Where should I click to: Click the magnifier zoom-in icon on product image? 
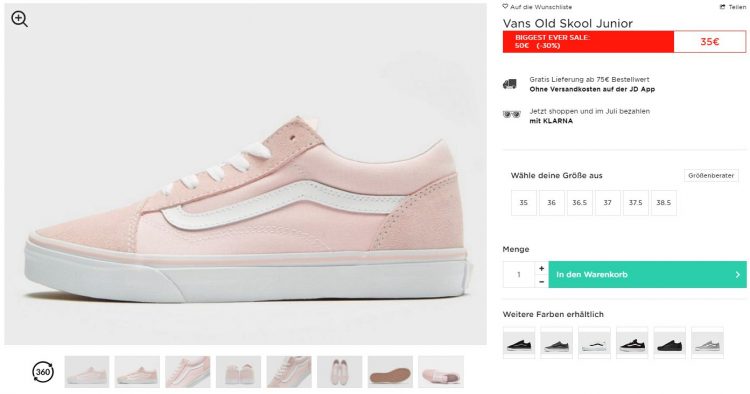pyautogui.click(x=19, y=19)
